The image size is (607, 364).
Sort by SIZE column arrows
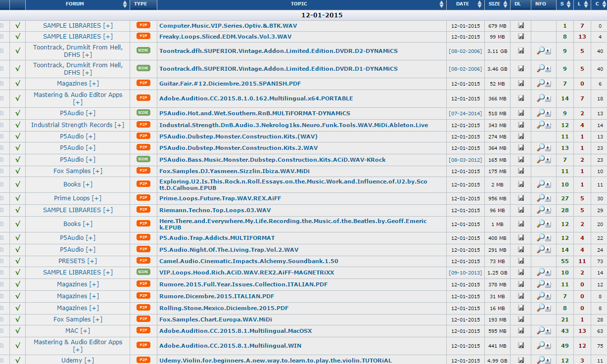pos(506,4)
